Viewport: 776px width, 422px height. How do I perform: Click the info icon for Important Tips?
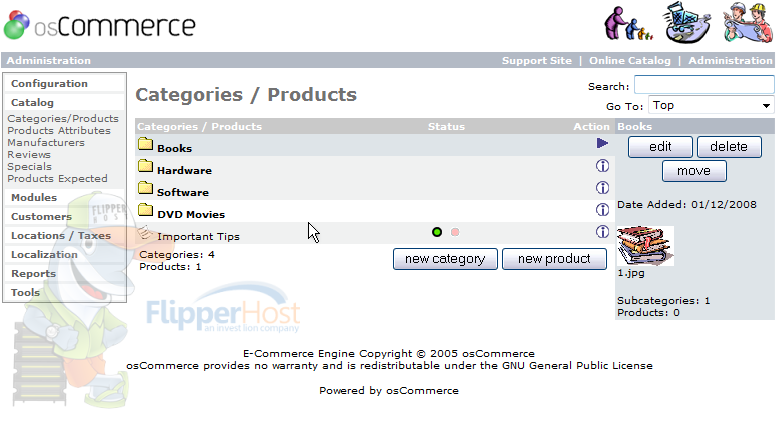(602, 232)
